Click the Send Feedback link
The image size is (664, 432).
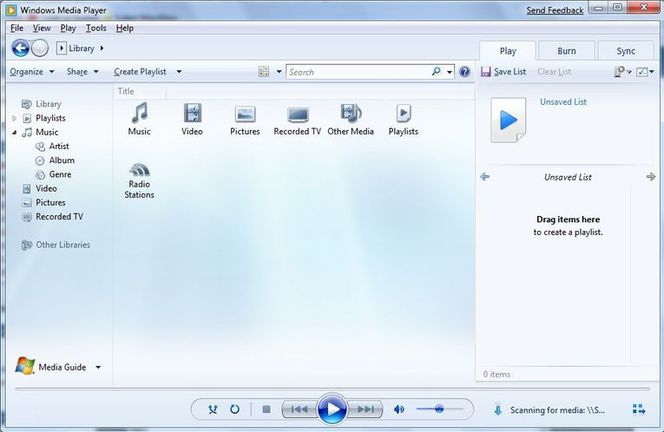coord(555,10)
